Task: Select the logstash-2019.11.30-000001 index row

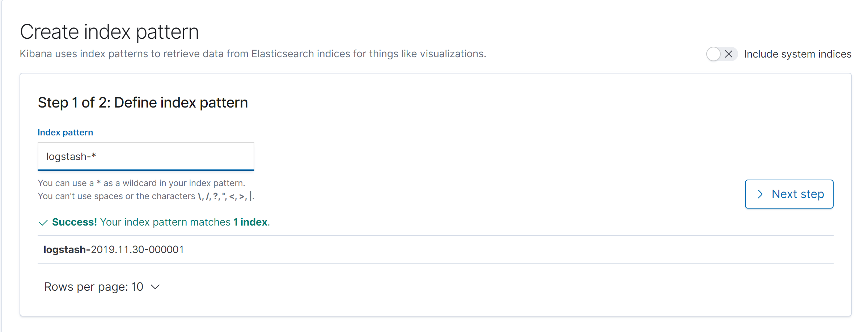Action: pyautogui.click(x=435, y=249)
